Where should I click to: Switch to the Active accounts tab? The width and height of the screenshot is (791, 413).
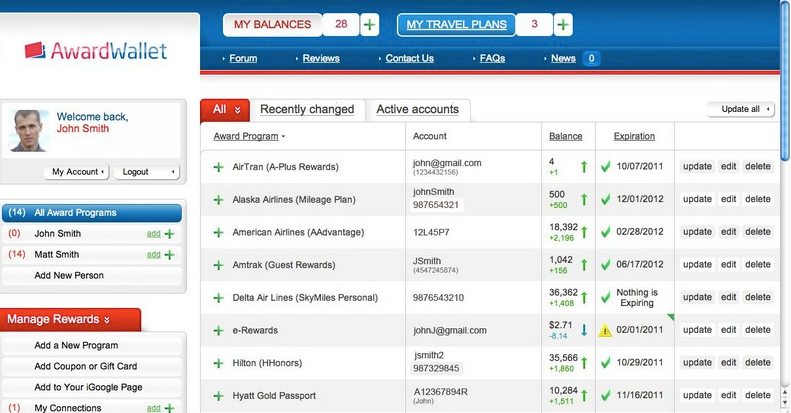(x=417, y=110)
